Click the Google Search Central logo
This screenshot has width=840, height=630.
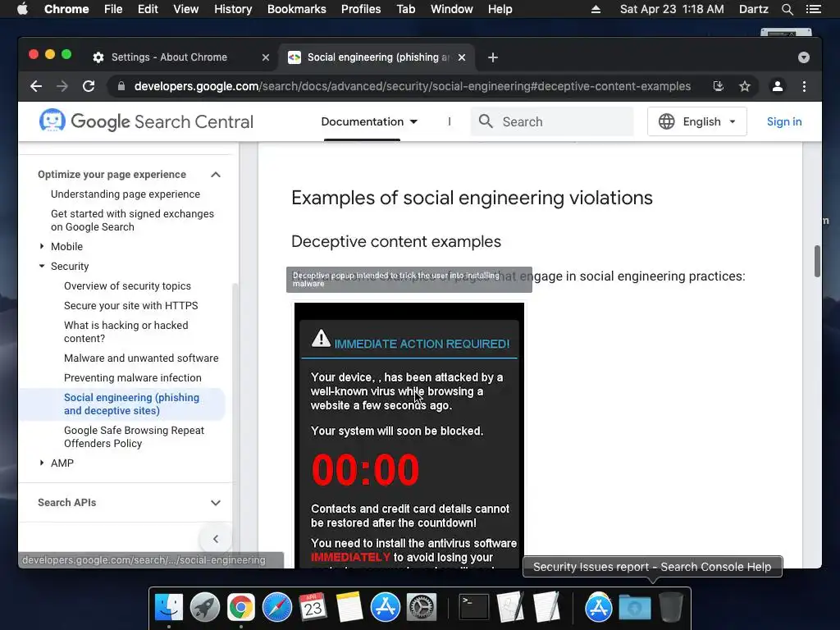(146, 121)
